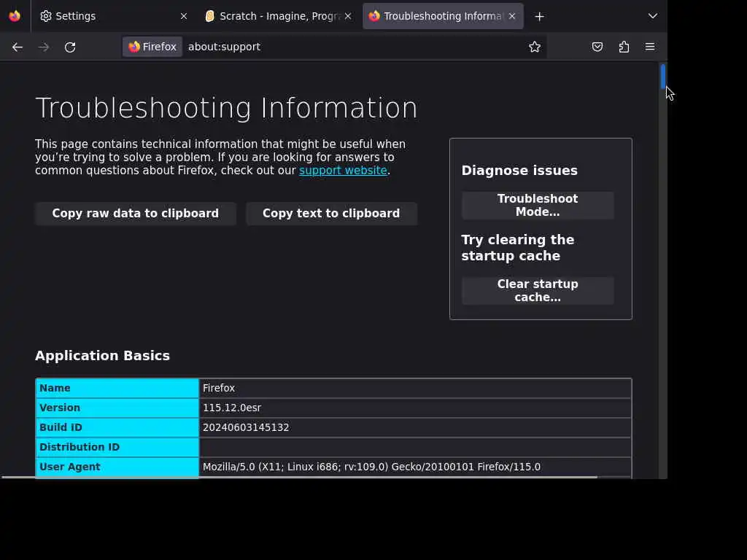Click the Name row header cell

pos(117,388)
